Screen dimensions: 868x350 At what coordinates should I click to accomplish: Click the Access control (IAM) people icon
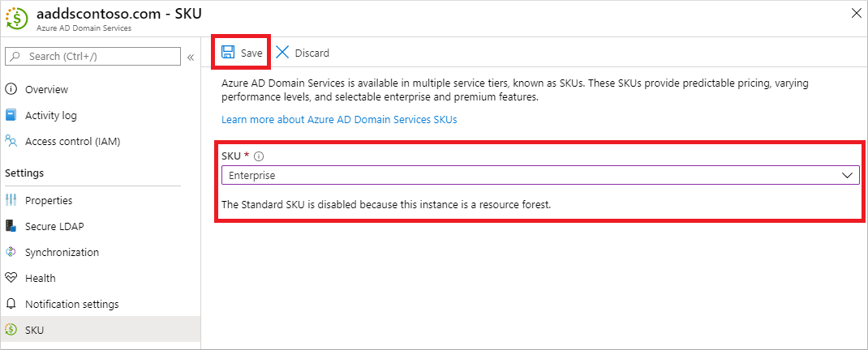(11, 141)
